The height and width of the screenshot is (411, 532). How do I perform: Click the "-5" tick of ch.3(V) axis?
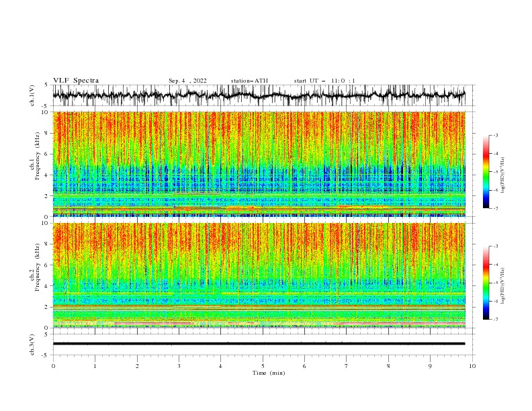pos(46,355)
